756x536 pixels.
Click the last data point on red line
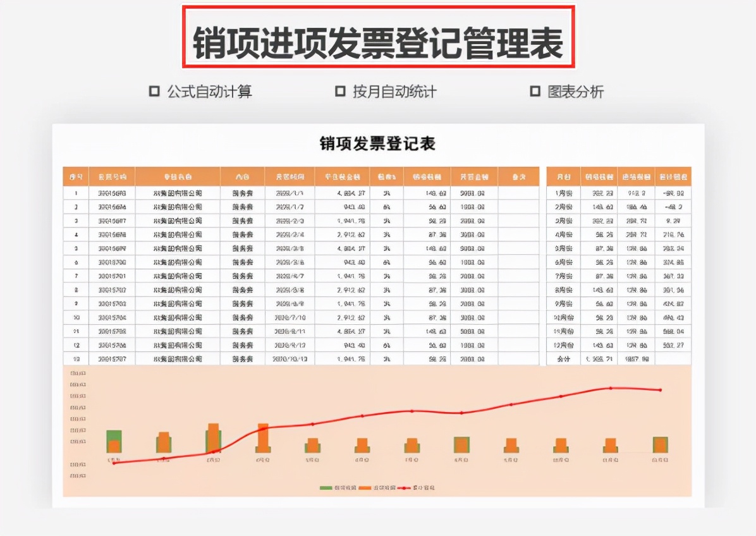point(660,390)
